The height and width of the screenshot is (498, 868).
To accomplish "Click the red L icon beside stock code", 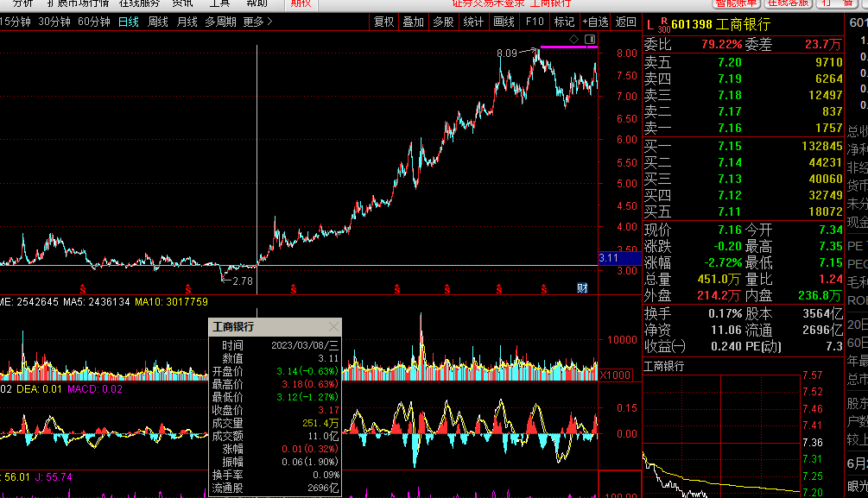I will tap(649, 25).
